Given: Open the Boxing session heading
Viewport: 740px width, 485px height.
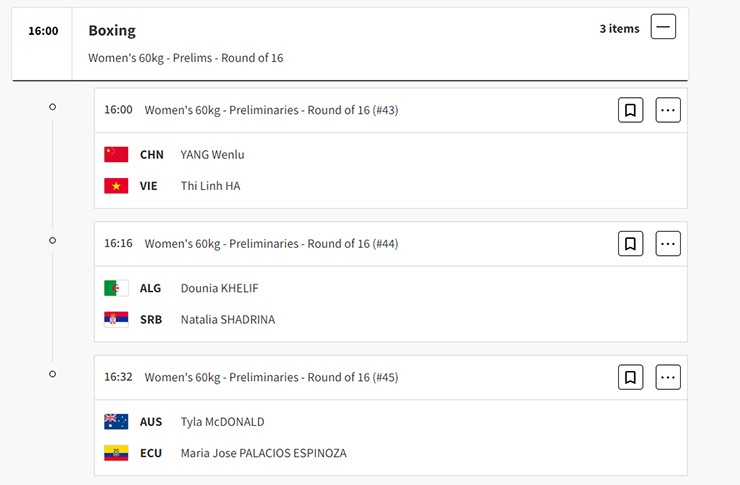Looking at the screenshot, I should (112, 31).
